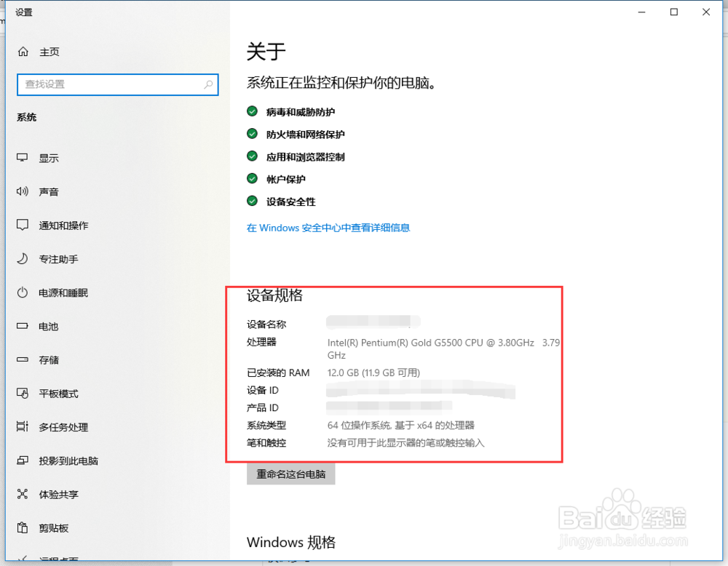Click the Sound speaker icon

23,191
